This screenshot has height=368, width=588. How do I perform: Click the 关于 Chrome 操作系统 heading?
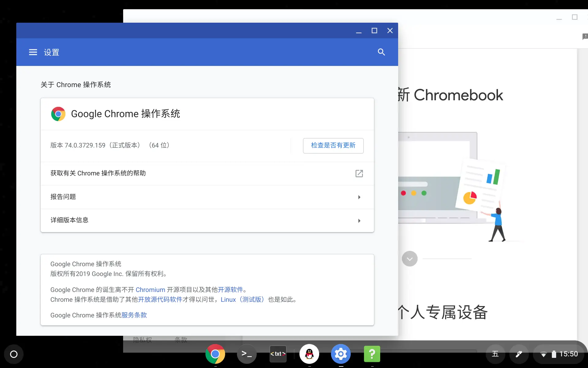tap(76, 85)
